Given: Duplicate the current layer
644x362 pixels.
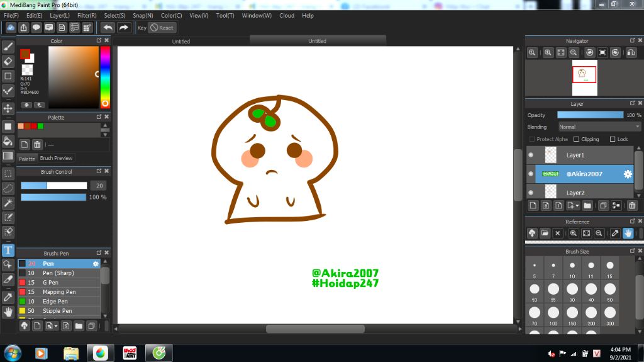Looking at the screenshot, I should (x=603, y=206).
